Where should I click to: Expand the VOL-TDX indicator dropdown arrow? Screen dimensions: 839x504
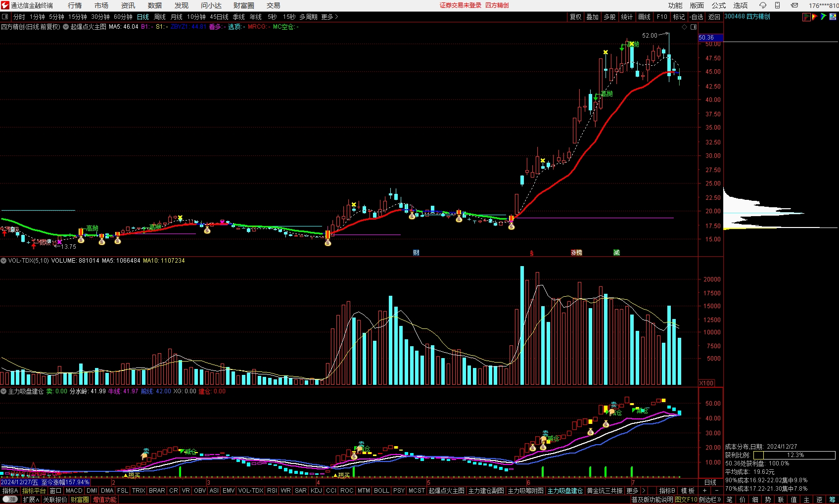point(3,260)
